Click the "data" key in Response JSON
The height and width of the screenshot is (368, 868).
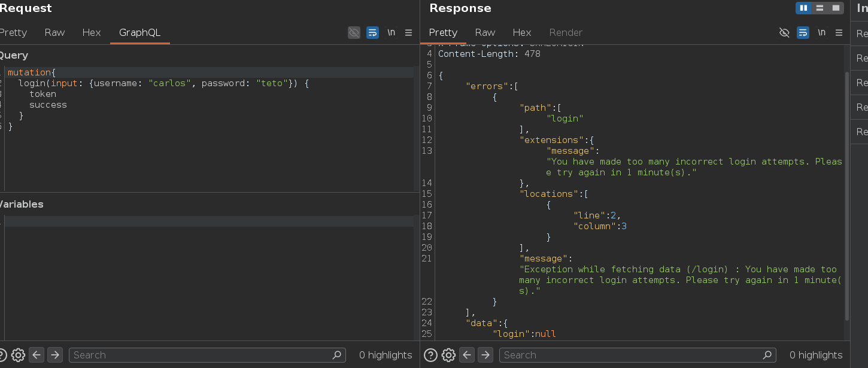[482, 323]
